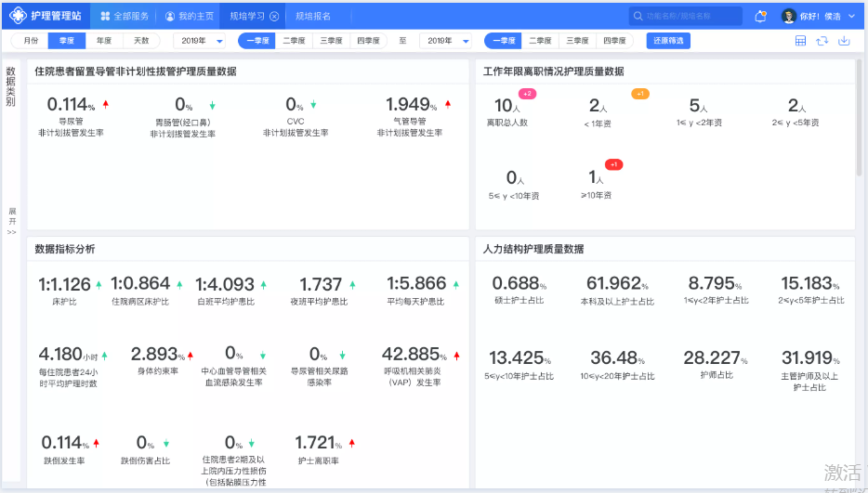Open the start year 2019年 dropdown
Screen dimensions: 868x493
199,41
